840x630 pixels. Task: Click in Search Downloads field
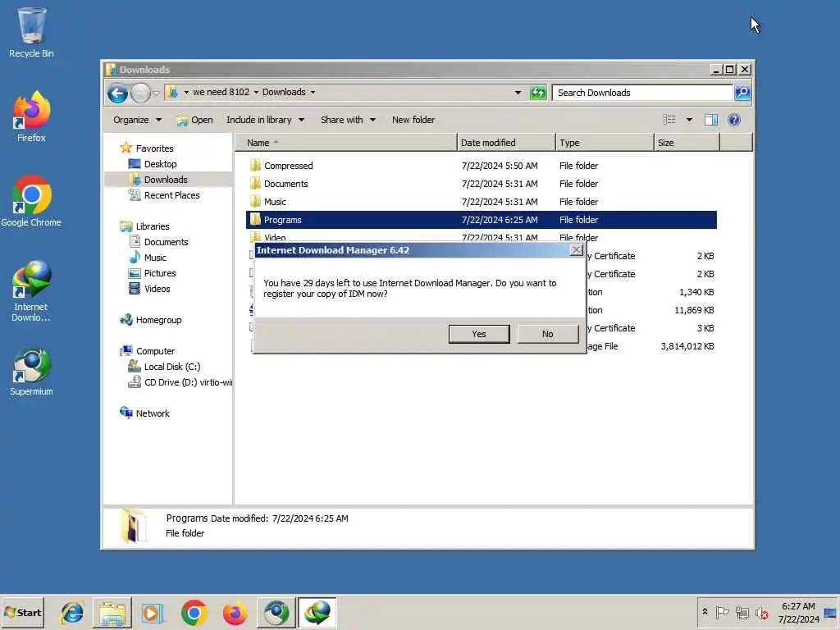coord(641,93)
